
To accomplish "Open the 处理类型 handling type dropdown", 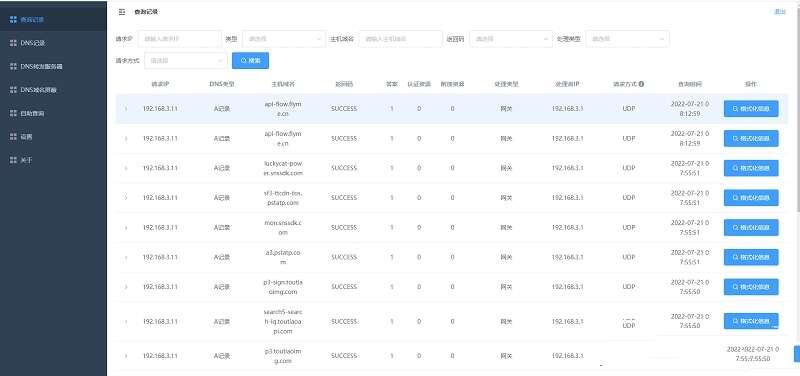I will [627, 39].
